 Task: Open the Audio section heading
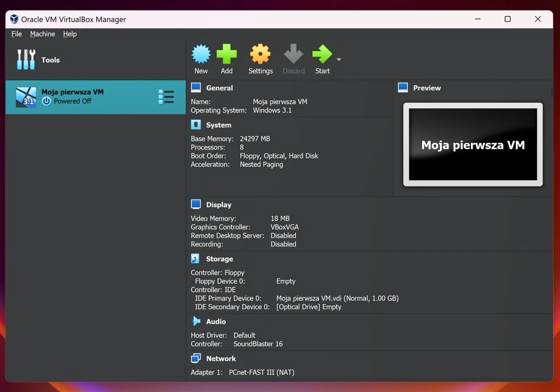(216, 321)
